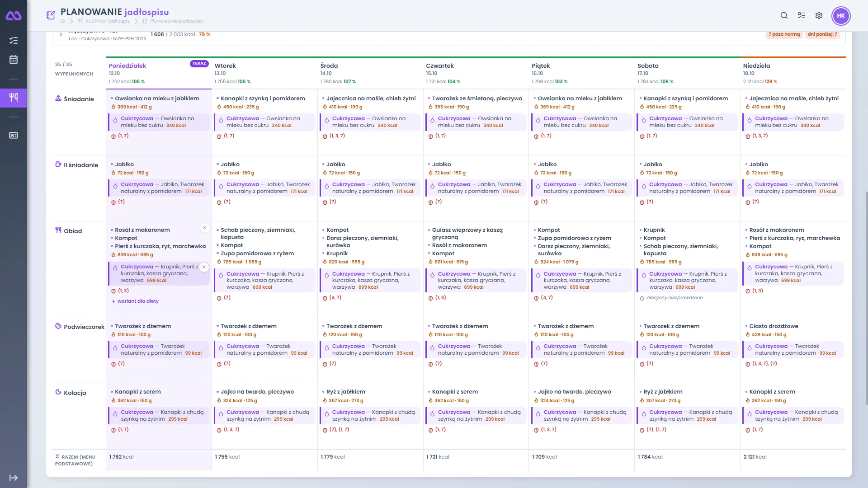Open search with the magnifier icon

[784, 15]
